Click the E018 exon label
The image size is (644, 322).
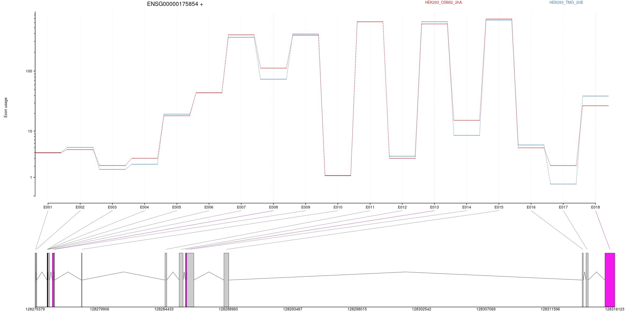click(595, 207)
